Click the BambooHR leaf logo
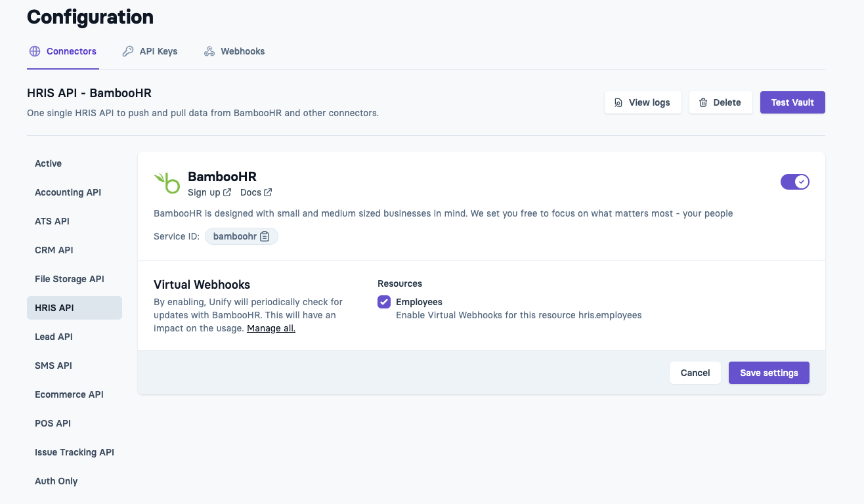Screen dimensions: 864x504 click(x=167, y=183)
